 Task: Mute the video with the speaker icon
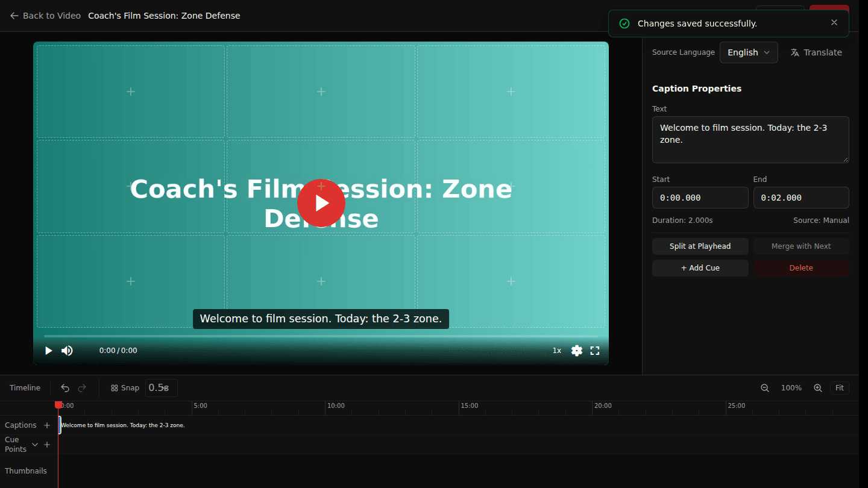67,351
